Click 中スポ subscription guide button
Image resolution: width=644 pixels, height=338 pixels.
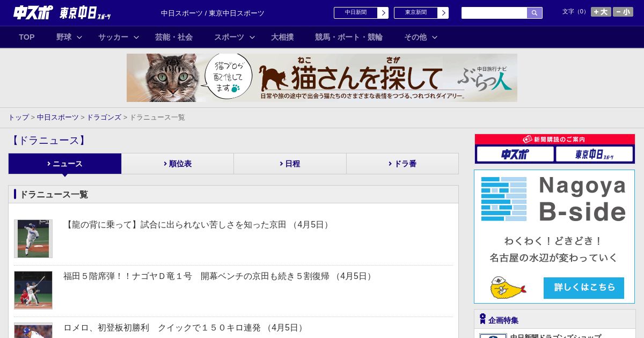[515, 154]
